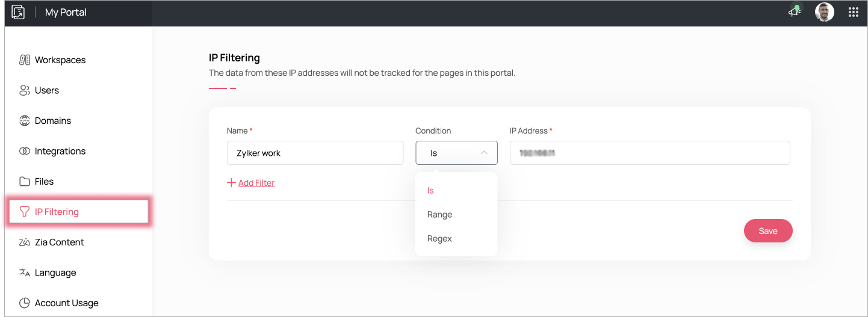
Task: Click the Add Filter link
Action: (256, 183)
